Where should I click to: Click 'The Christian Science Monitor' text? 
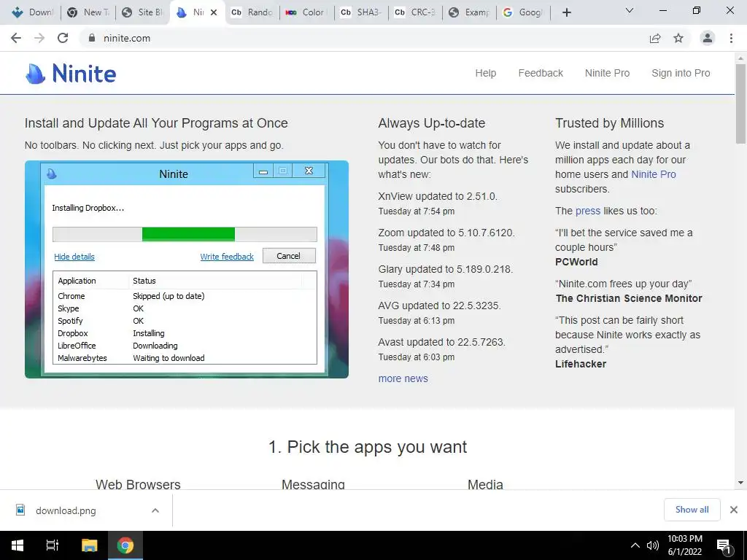[x=629, y=298]
